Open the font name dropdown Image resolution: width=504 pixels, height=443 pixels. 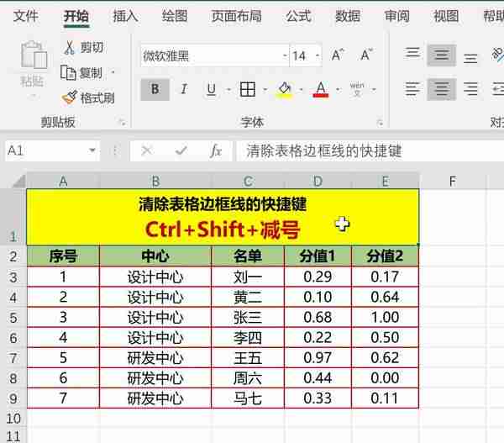285,55
